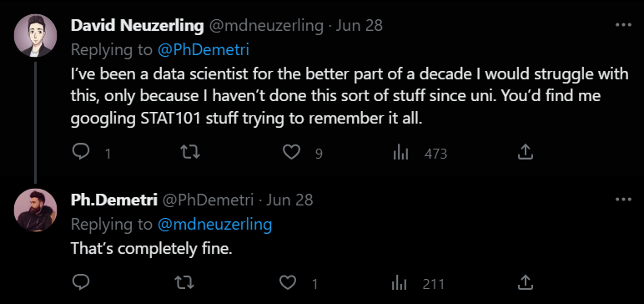Open the @PhDemetri mention link
This screenshot has width=644, height=304.
point(204,49)
